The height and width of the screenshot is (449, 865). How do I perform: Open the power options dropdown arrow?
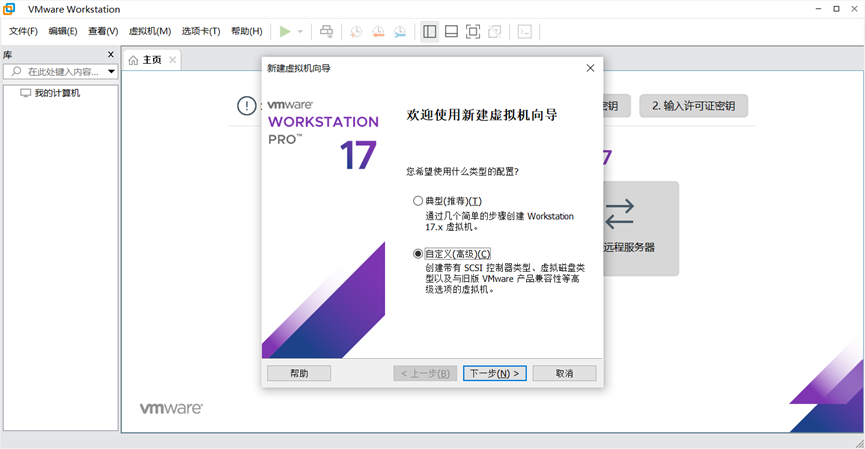300,31
